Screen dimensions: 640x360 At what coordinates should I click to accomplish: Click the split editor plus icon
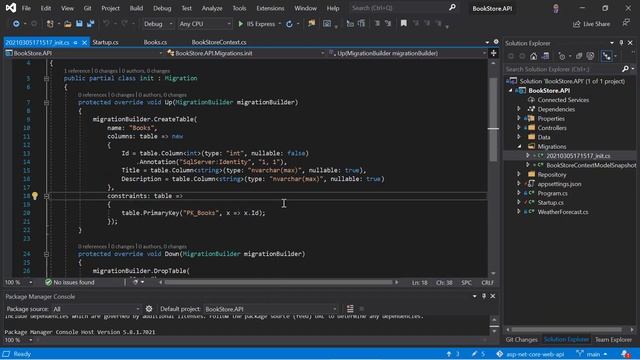coord(493,53)
